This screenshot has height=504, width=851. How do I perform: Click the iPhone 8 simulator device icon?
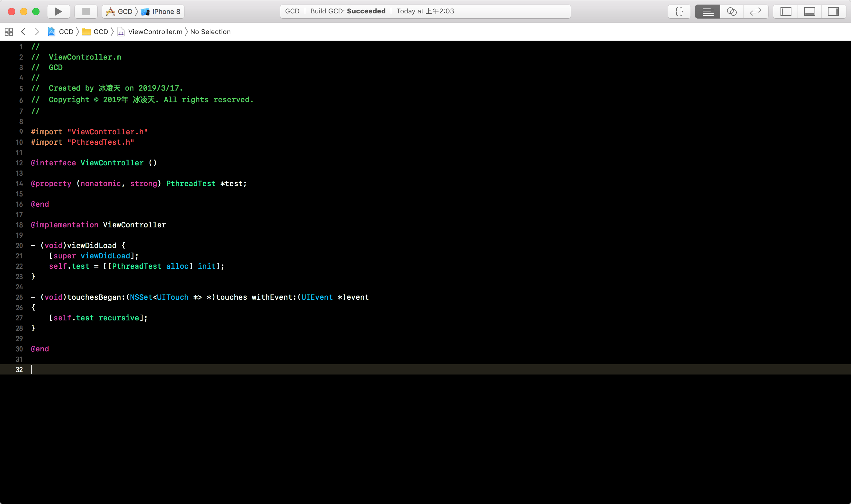click(145, 12)
